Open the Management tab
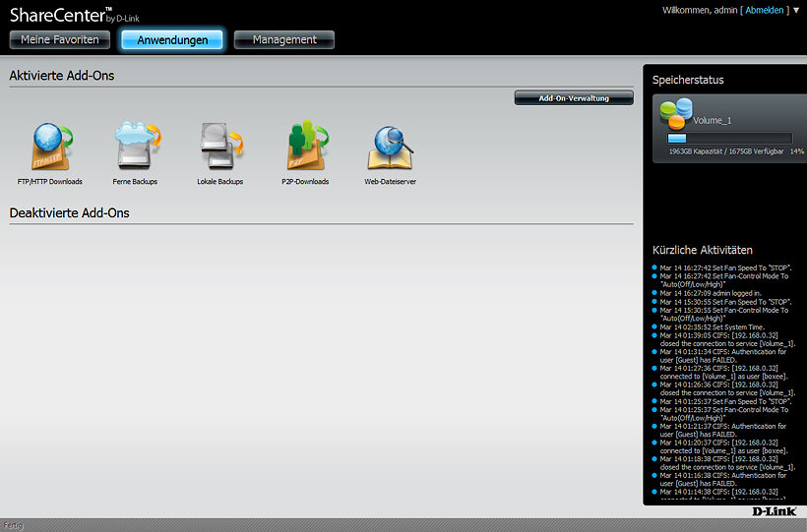The height and width of the screenshot is (532, 807). point(284,39)
